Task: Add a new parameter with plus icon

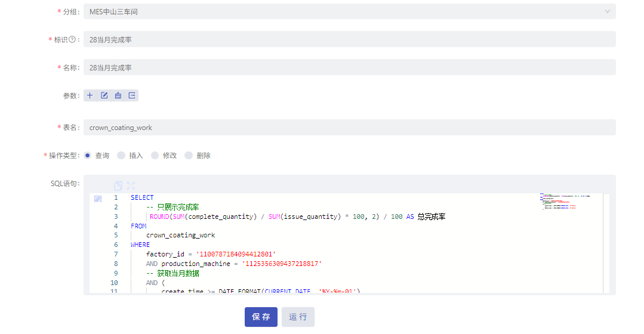Action: coord(90,95)
